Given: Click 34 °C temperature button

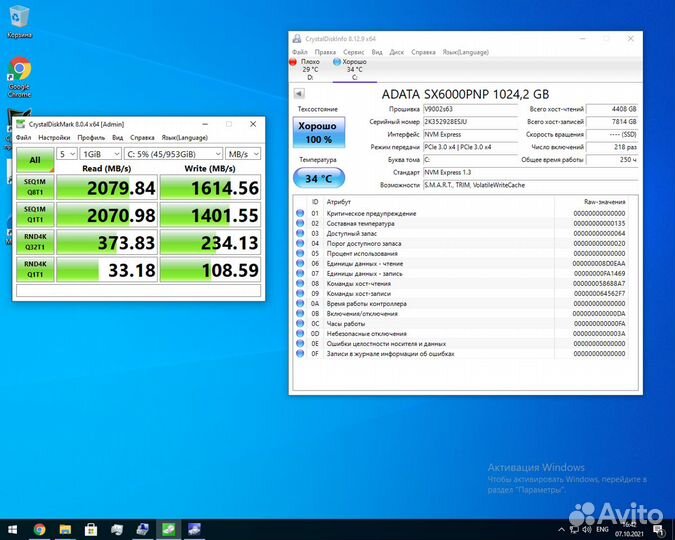Looking at the screenshot, I should [x=319, y=178].
